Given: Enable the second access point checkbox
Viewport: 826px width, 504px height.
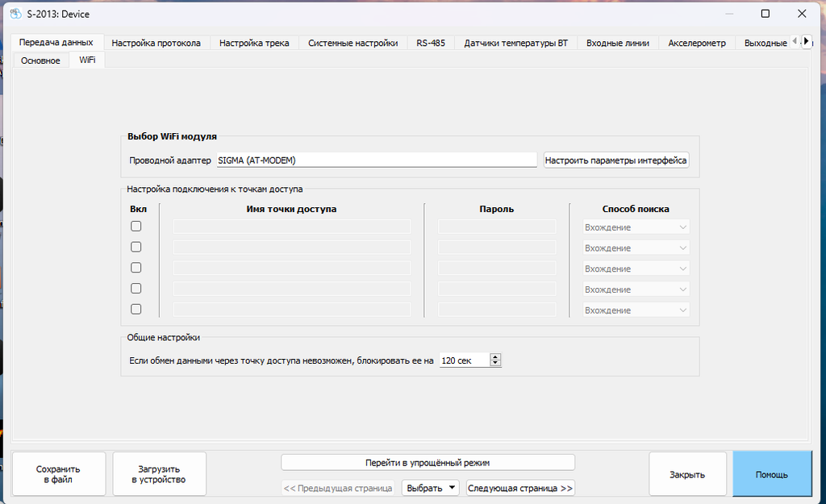Looking at the screenshot, I should 136,247.
